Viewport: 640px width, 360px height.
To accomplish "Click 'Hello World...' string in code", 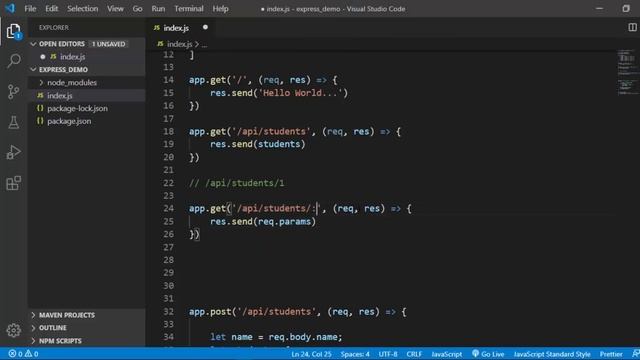I will tap(300, 93).
